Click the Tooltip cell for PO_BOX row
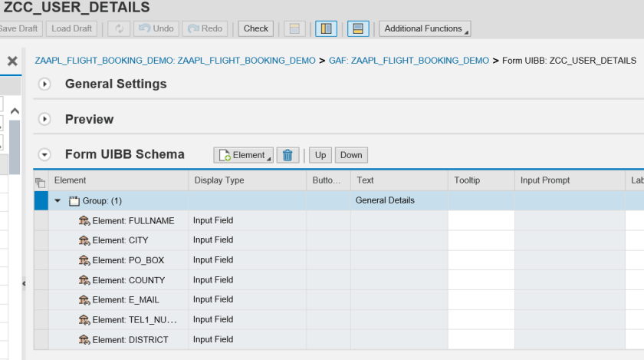644x360 pixels. [481, 260]
